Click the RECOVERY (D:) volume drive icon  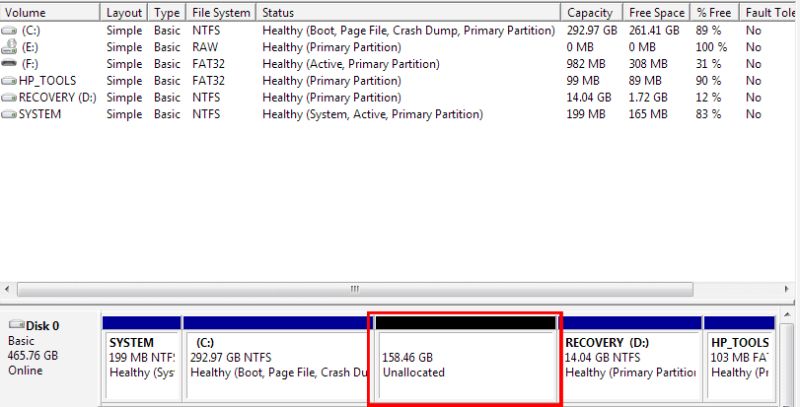pos(9,97)
